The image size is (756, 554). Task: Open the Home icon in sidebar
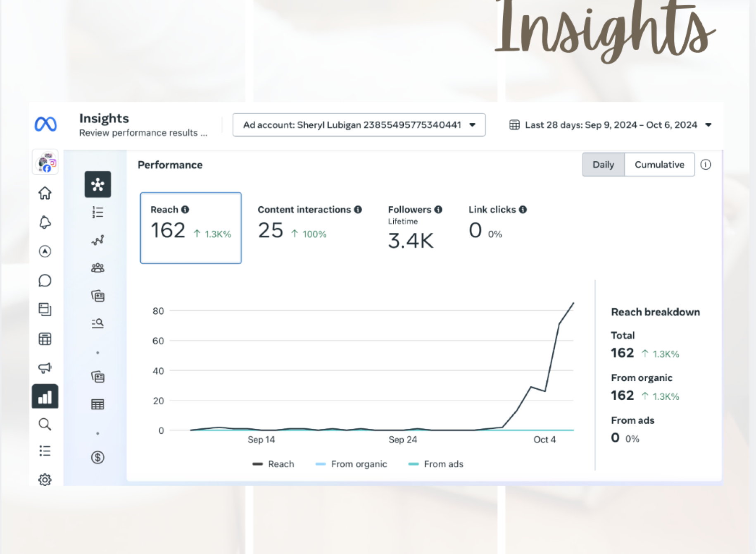coord(45,193)
